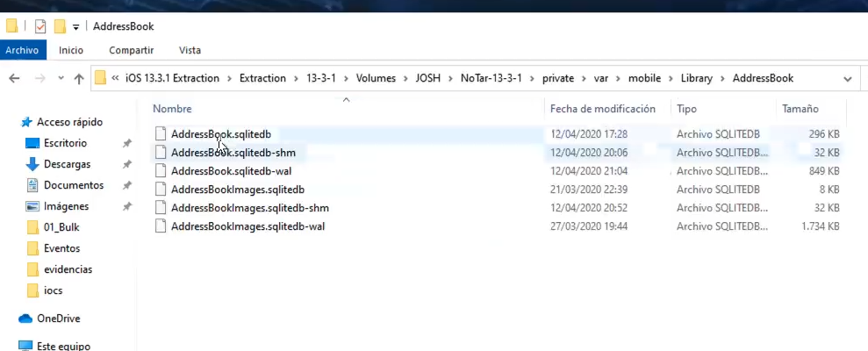The image size is (868, 351).
Task: Navigate to JOSH breadcrumb segment
Action: point(428,78)
